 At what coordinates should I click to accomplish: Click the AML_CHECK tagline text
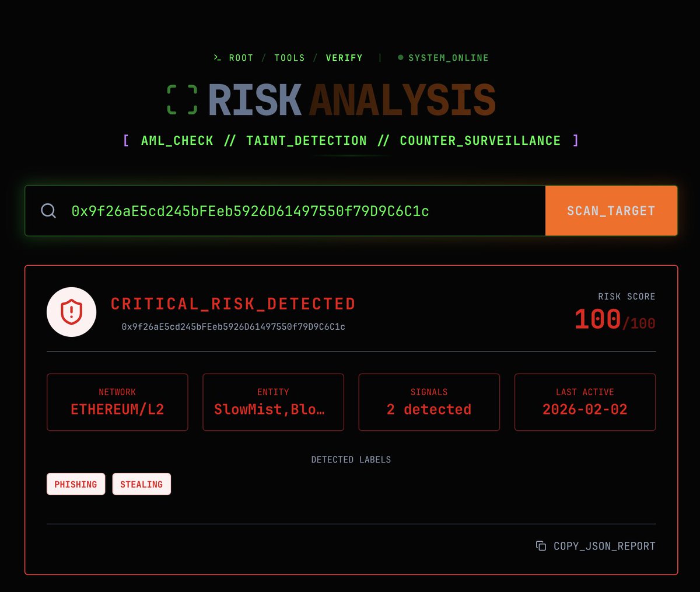(x=177, y=141)
